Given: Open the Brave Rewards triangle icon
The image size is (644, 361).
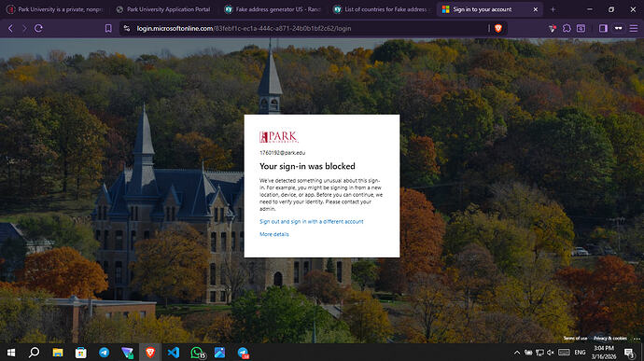Looking at the screenshot, I should [553, 28].
